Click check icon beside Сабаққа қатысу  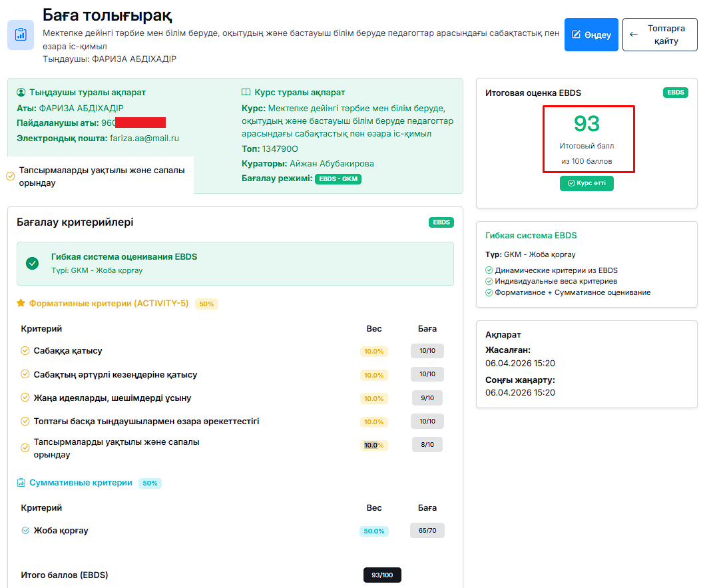[x=25, y=351]
